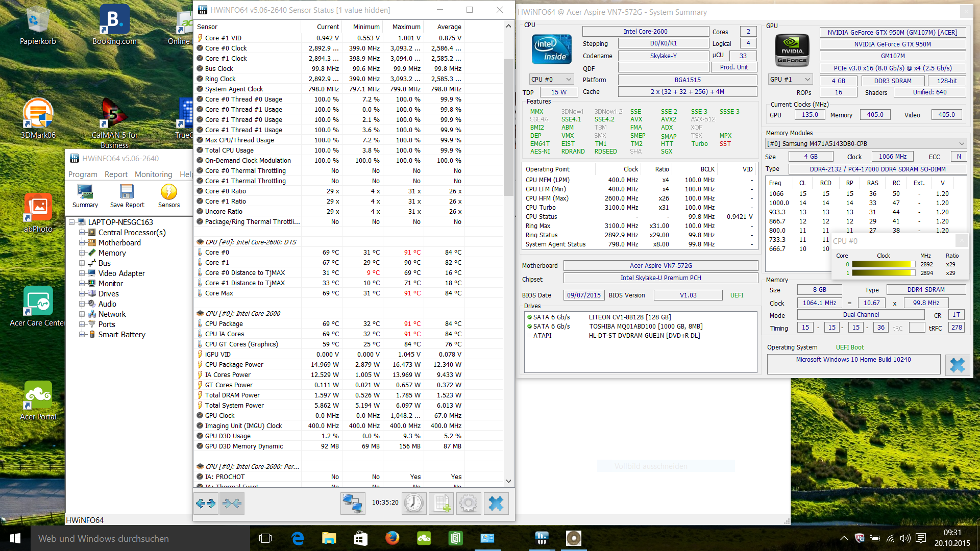
Task: Open remote network monitoring computers icon
Action: point(352,504)
